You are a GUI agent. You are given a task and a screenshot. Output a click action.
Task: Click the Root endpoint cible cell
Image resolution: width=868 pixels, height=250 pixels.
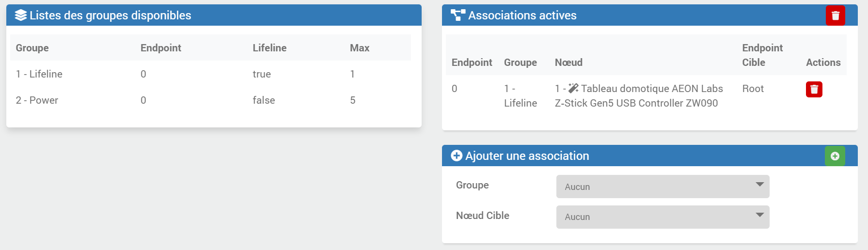coord(753,89)
